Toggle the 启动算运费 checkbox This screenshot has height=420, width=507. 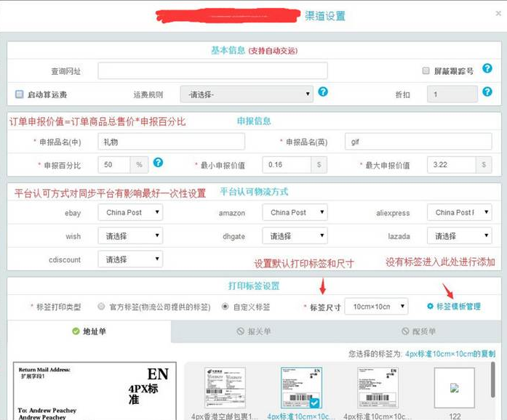point(20,94)
